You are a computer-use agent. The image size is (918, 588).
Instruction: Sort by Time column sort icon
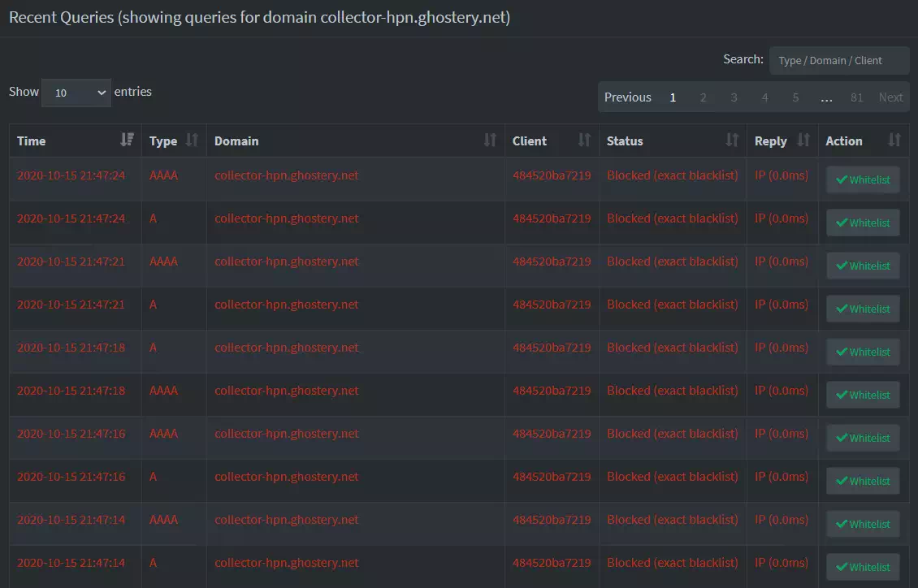127,140
